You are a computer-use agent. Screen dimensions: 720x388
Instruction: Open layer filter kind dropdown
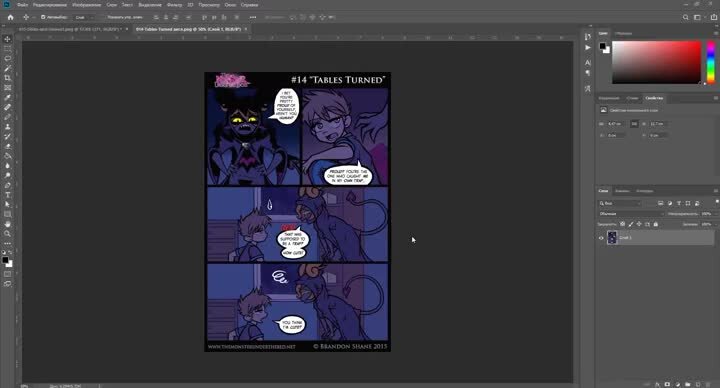point(620,203)
